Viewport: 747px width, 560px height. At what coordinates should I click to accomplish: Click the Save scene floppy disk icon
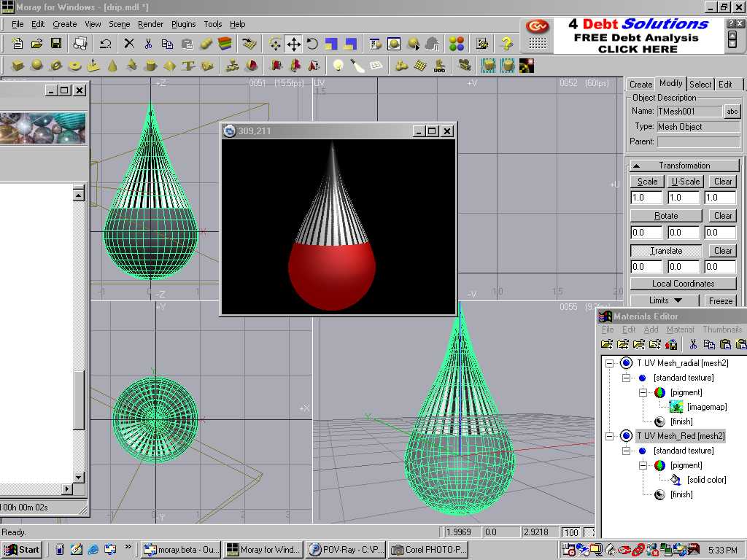tap(56, 44)
